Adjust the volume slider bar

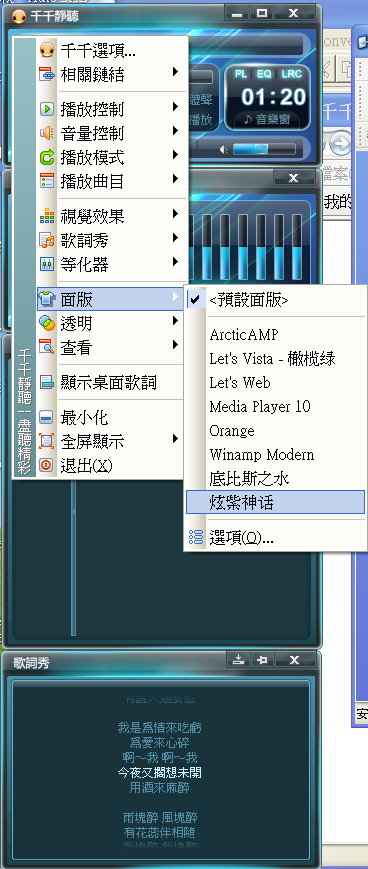(x=264, y=149)
